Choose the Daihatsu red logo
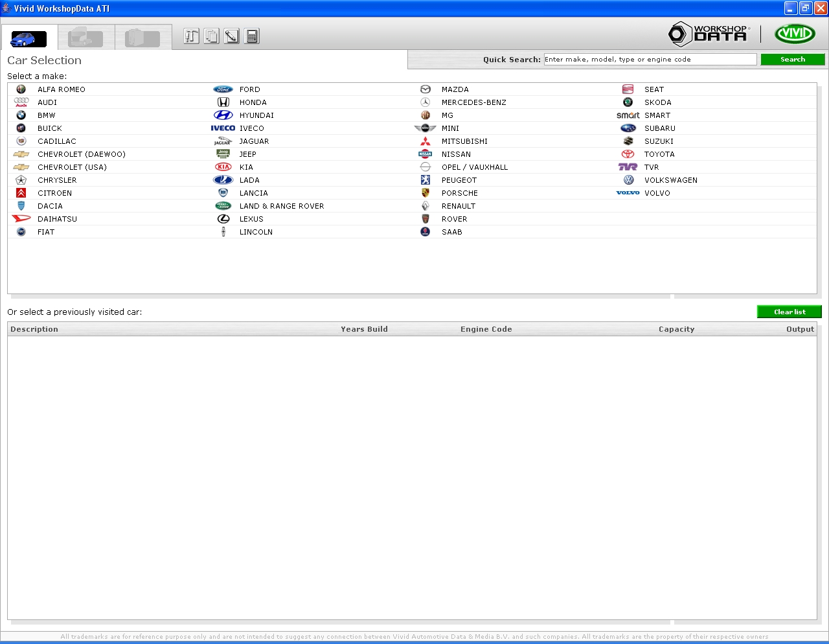The height and width of the screenshot is (644, 829). pyautogui.click(x=21, y=219)
